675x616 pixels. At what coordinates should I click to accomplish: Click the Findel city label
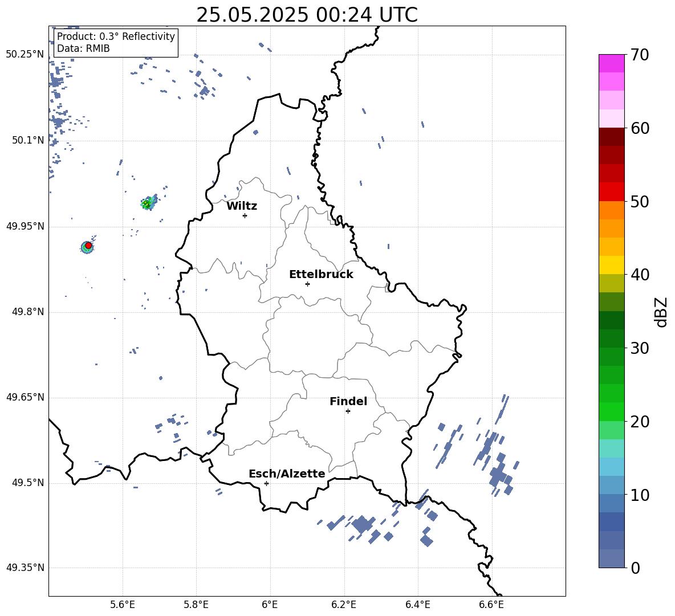click(348, 401)
